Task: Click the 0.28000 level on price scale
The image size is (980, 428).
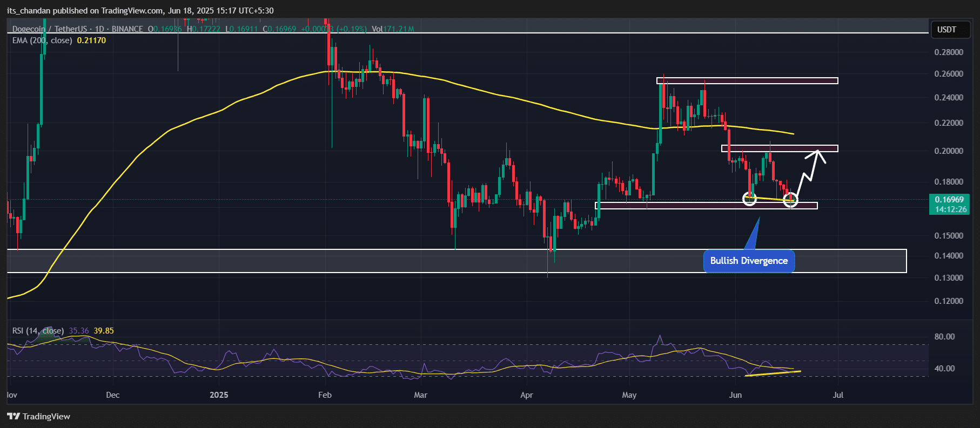Action: [x=949, y=52]
